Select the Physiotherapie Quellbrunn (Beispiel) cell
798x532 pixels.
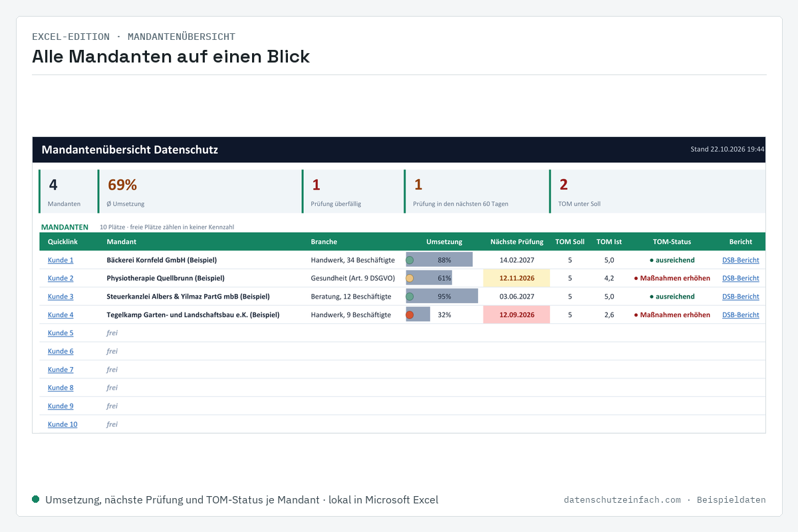[166, 278]
